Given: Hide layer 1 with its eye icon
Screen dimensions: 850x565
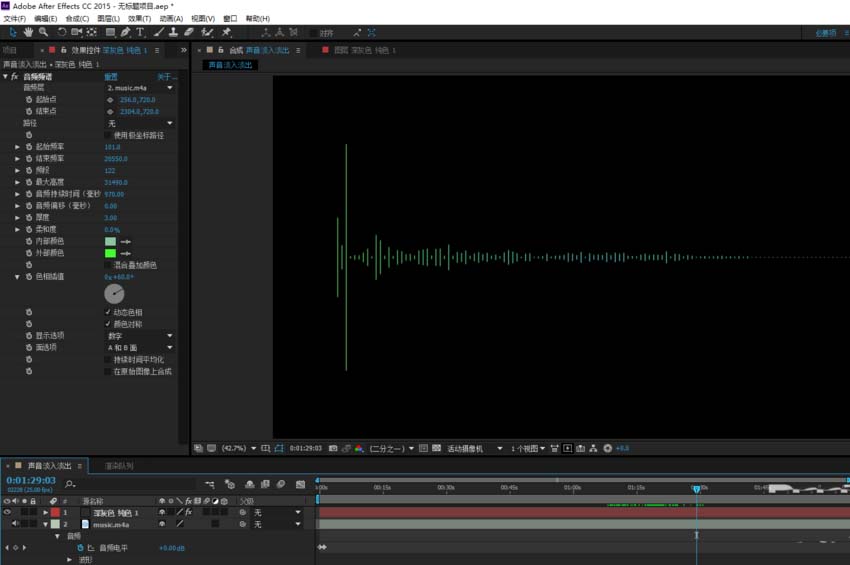Looking at the screenshot, I should point(7,512).
